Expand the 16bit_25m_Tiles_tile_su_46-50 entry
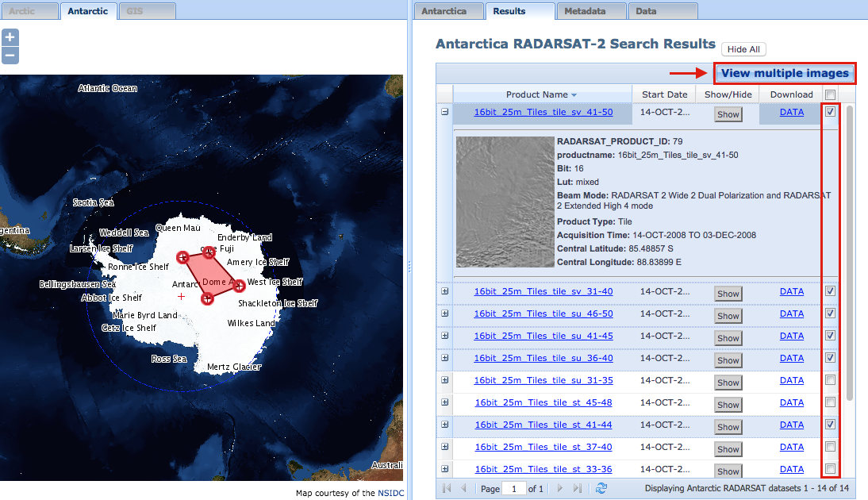The height and width of the screenshot is (500, 868). [444, 313]
